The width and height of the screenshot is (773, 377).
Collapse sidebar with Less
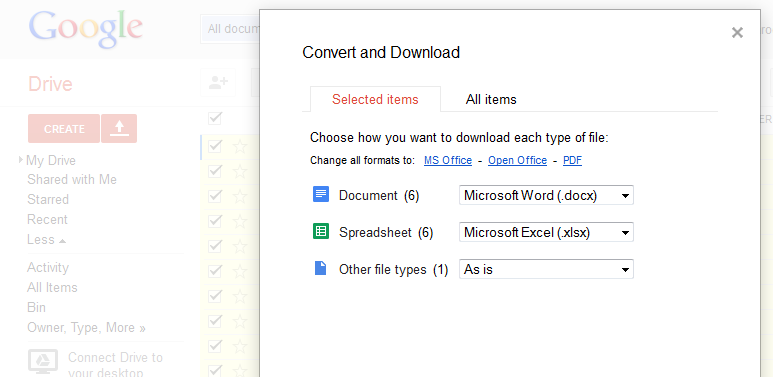[x=46, y=240]
